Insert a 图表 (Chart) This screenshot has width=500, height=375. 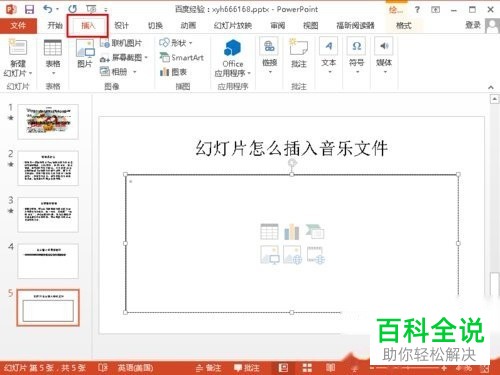[x=173, y=72]
